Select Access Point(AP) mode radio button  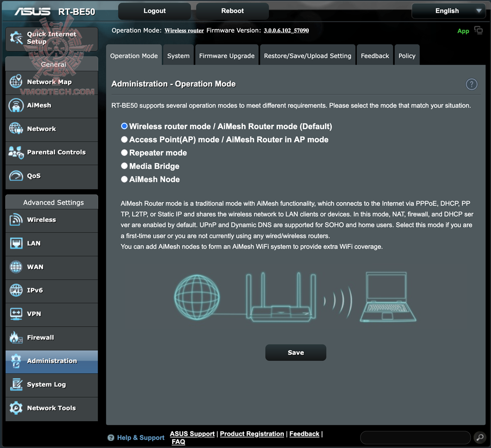coord(124,139)
